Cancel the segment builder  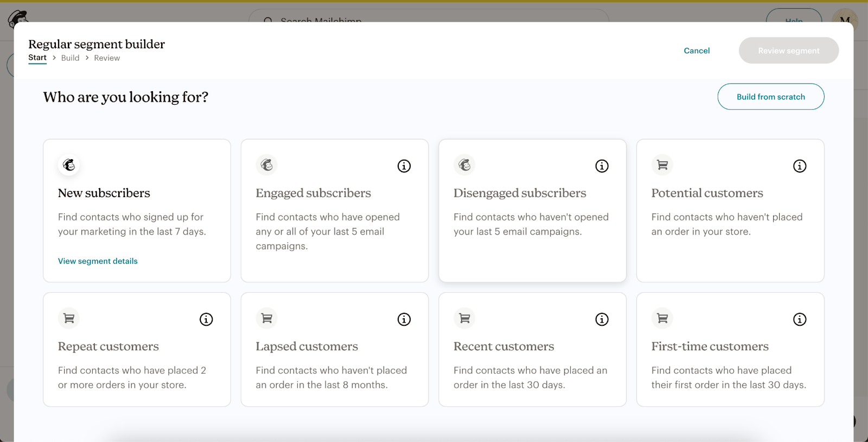click(697, 50)
